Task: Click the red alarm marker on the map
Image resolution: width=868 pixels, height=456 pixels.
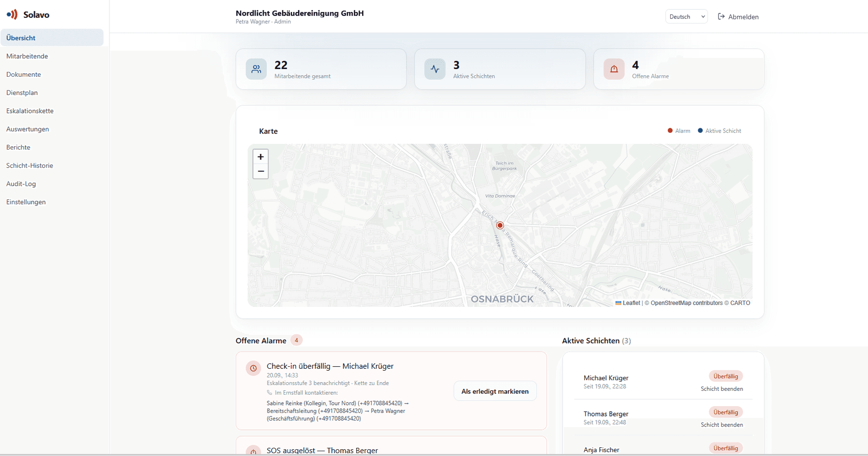Action: click(x=500, y=225)
